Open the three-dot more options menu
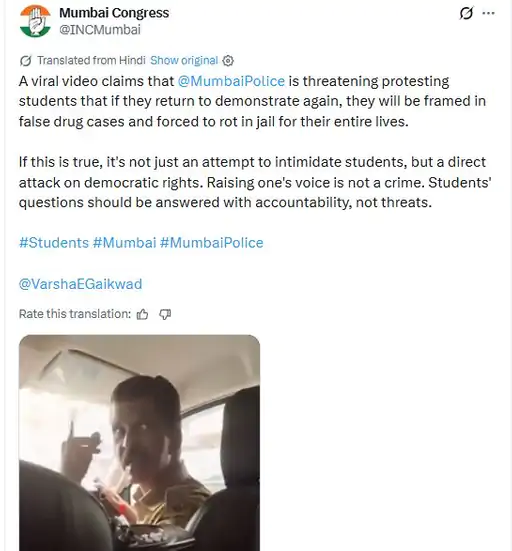The image size is (512, 551). tap(488, 13)
